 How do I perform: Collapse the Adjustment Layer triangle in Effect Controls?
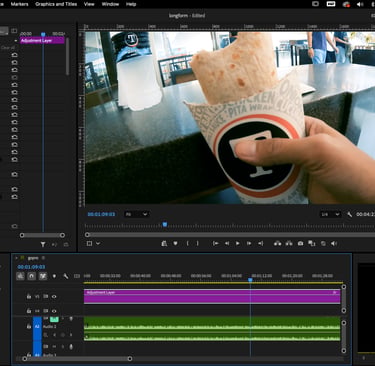pos(16,41)
